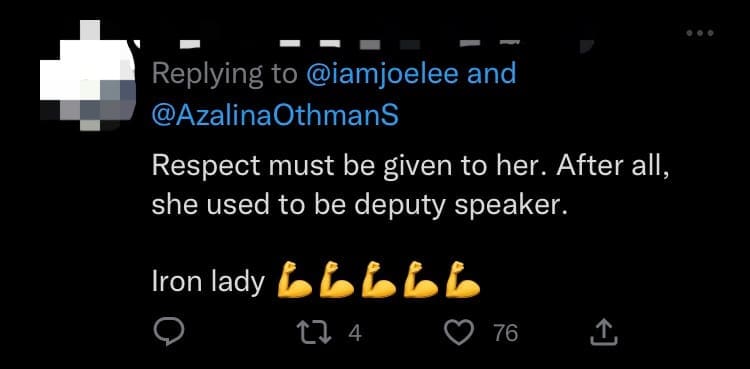
Task: Like the tweet with the heart icon
Action: (x=459, y=332)
